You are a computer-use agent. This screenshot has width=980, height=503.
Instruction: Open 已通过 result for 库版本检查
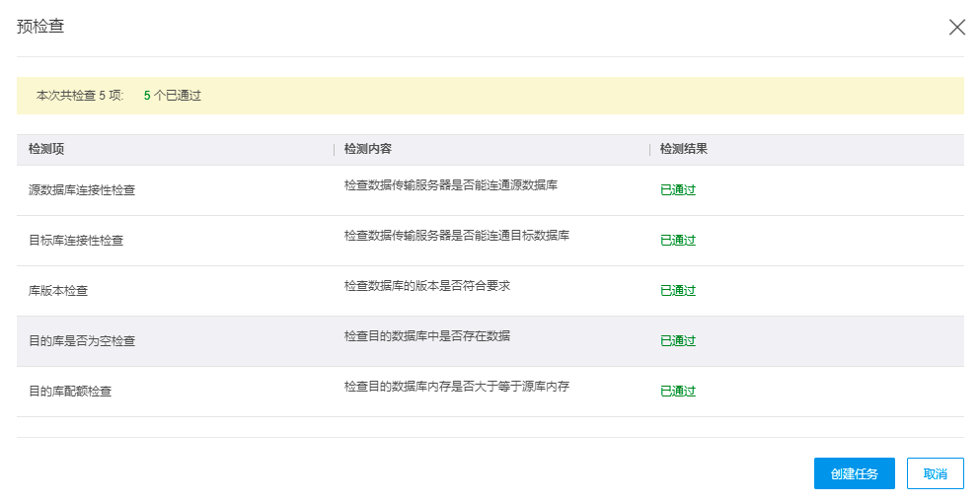(x=678, y=291)
